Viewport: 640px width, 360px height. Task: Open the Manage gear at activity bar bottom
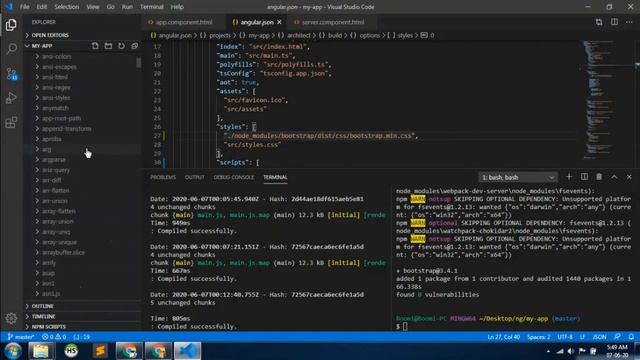coord(11,318)
